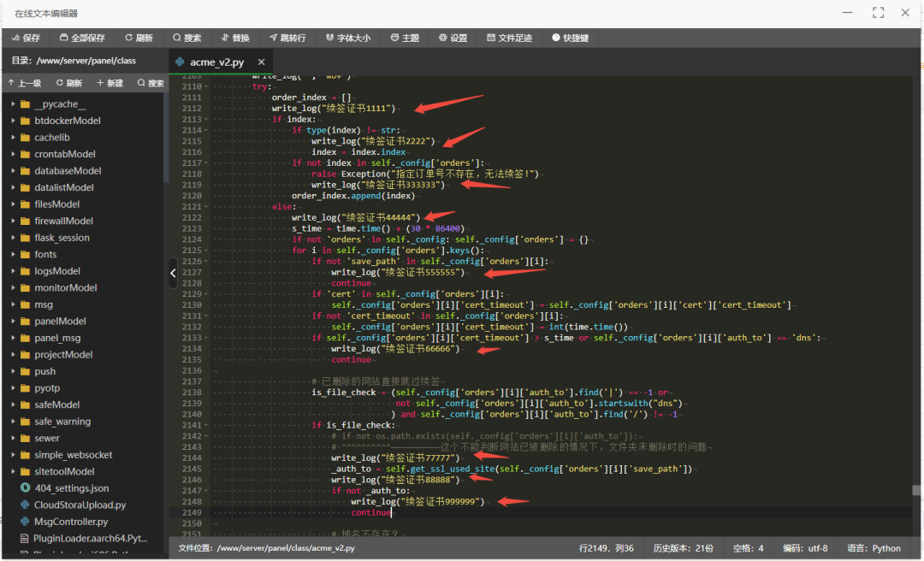Expand the crontabModel folder arrow
Viewport: 924px width, 561px height.
click(x=13, y=154)
